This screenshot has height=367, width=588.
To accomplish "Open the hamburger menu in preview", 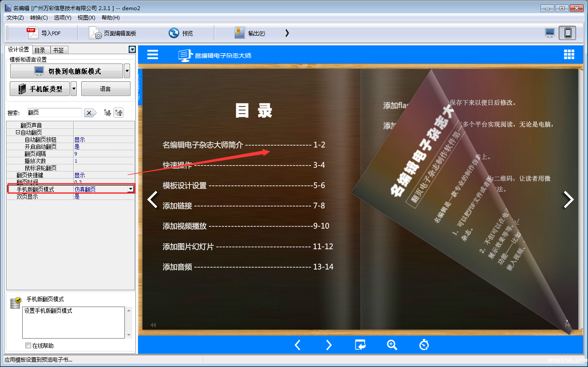I will [153, 54].
